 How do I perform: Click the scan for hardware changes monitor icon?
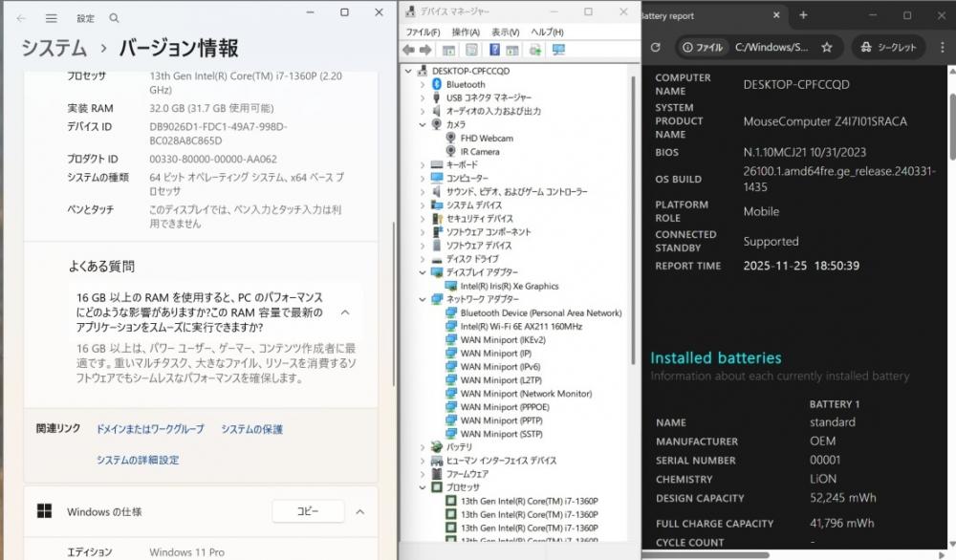click(558, 50)
